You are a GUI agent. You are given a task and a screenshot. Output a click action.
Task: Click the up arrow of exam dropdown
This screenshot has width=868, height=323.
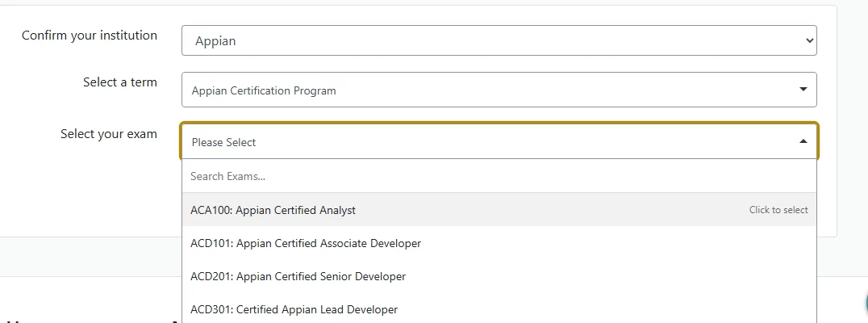click(x=803, y=141)
